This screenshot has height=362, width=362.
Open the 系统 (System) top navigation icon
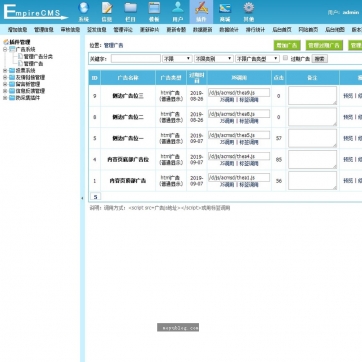click(83, 12)
